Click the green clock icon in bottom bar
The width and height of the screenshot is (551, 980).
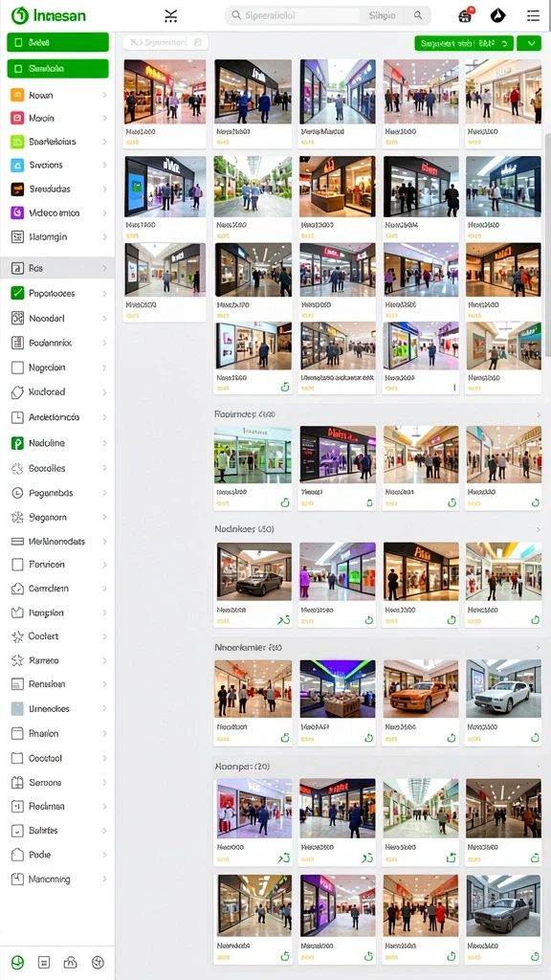[17, 962]
